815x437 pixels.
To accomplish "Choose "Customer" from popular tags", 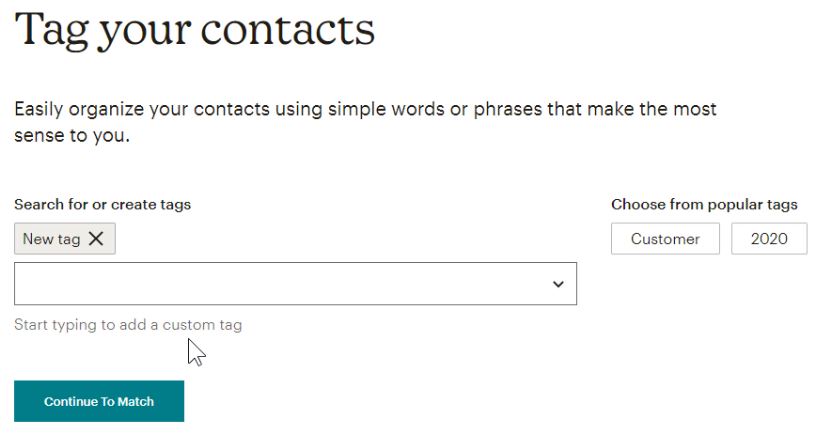I will click(665, 239).
